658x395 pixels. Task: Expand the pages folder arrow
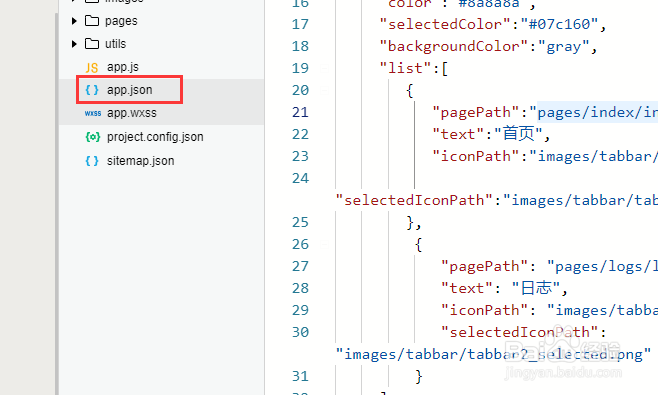tap(74, 21)
